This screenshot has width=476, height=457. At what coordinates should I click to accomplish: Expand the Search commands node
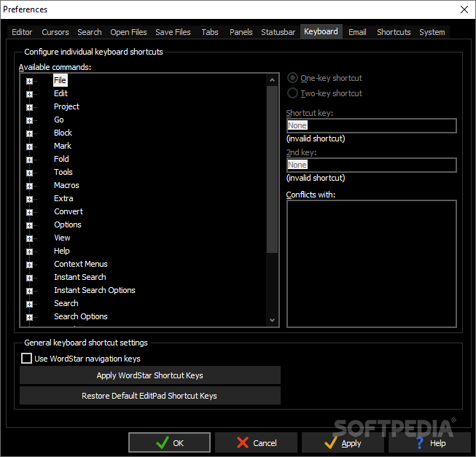29,304
